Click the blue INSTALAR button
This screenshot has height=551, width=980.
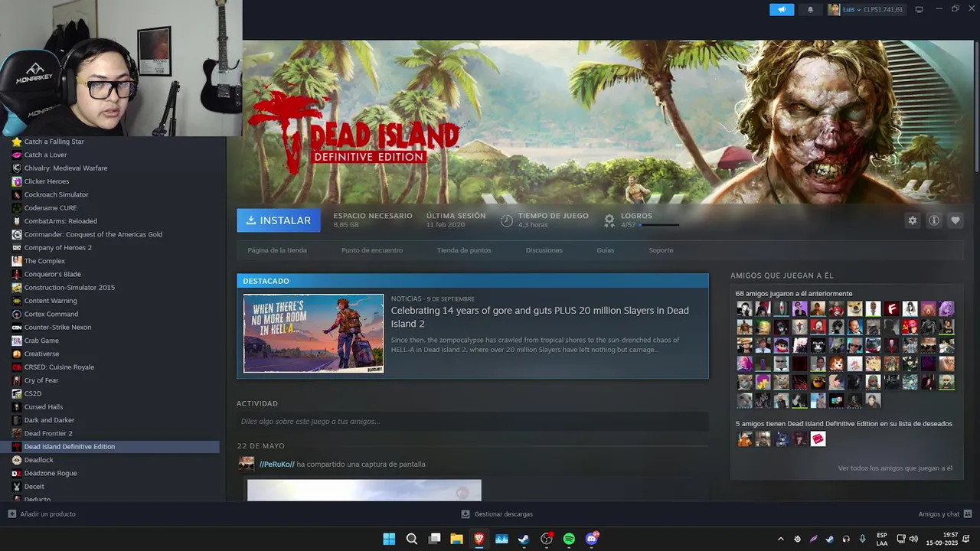[x=279, y=220]
